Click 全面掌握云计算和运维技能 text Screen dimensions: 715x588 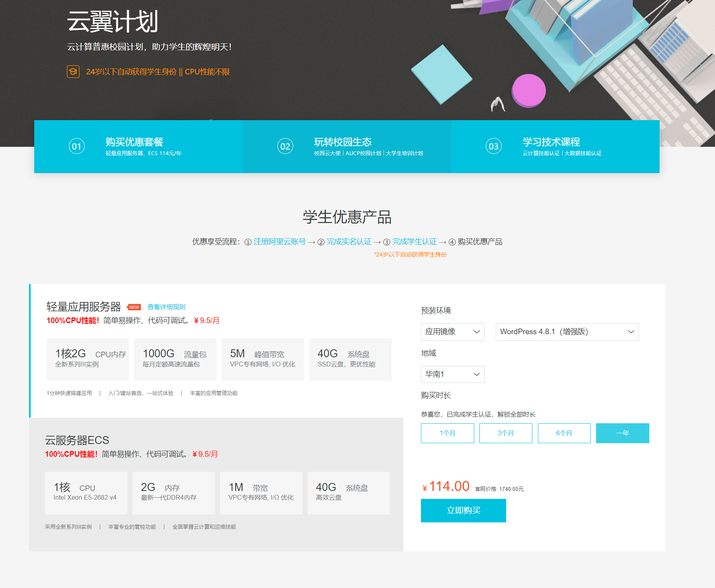204,527
